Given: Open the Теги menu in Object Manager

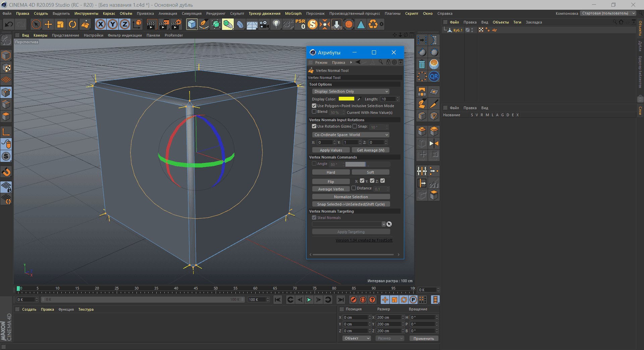Looking at the screenshot, I should (517, 22).
